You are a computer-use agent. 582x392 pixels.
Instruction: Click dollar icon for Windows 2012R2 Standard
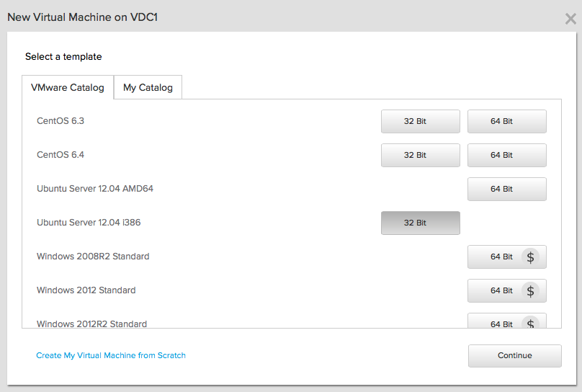pos(531,323)
